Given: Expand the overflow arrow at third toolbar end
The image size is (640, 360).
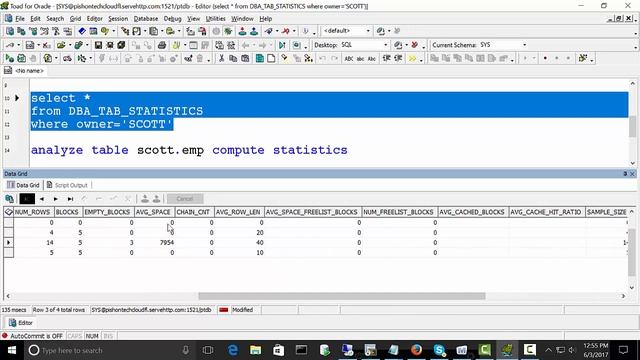Looking at the screenshot, I should tap(592, 61).
